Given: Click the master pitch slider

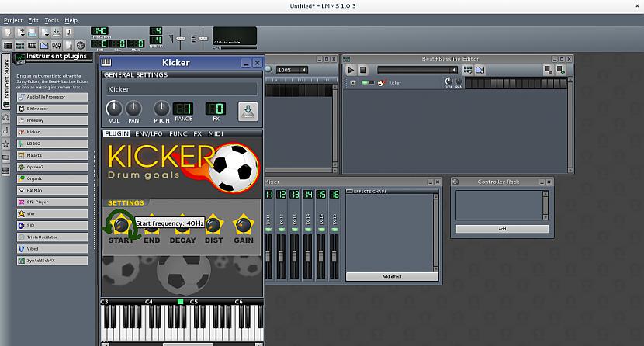Looking at the screenshot, I should click(203, 39).
